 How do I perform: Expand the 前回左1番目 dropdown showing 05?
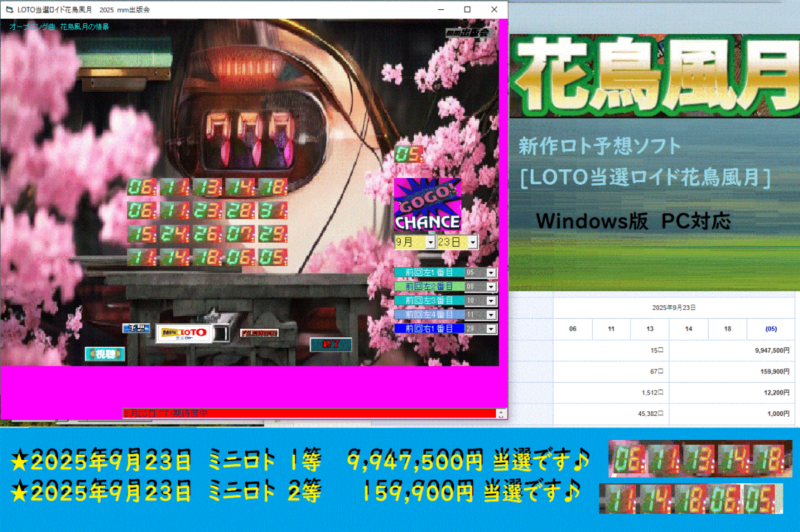coord(491,272)
